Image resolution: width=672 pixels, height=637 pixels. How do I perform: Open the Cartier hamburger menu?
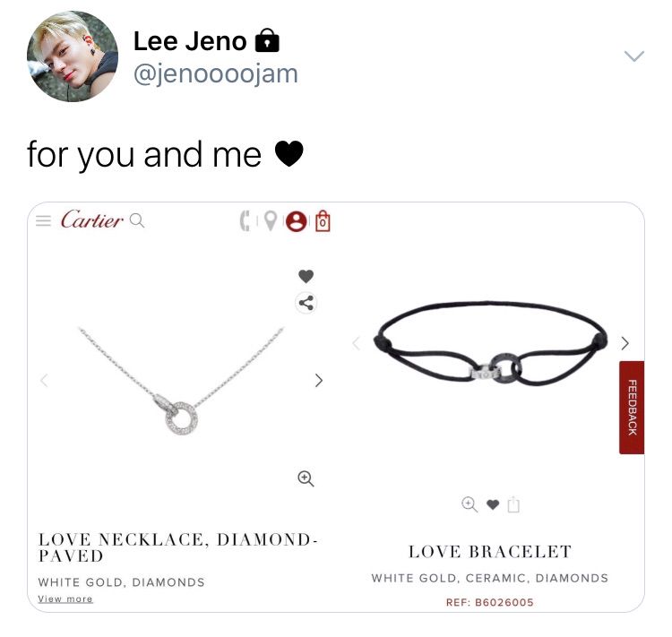(x=43, y=220)
